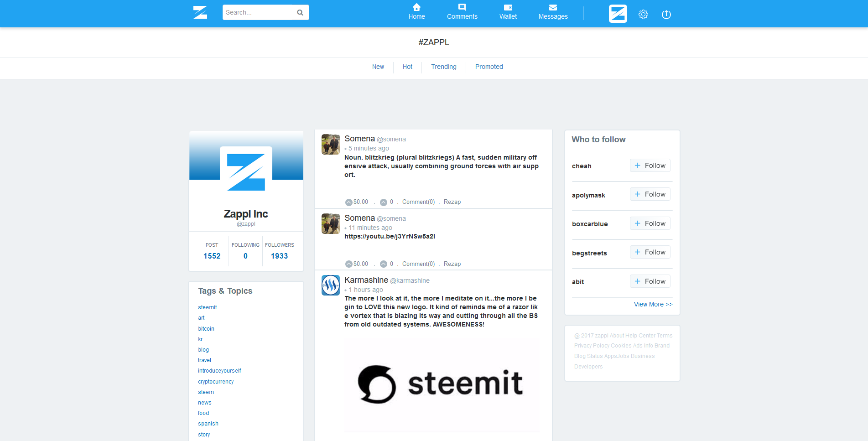This screenshot has width=868, height=441.
Task: Click the @zappl handle under Zappl Inc
Action: pyautogui.click(x=246, y=224)
